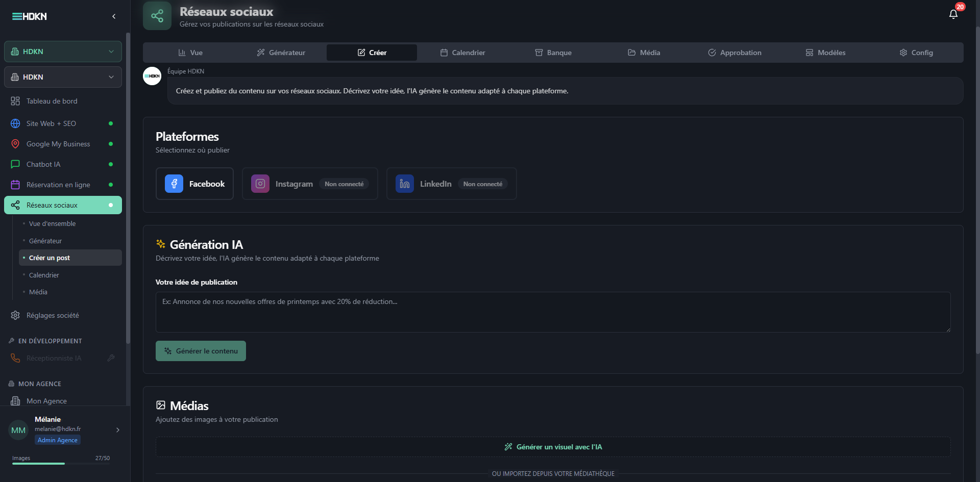Viewport: 980px width, 482px height.
Task: Click Générer le contenu button
Action: point(201,351)
